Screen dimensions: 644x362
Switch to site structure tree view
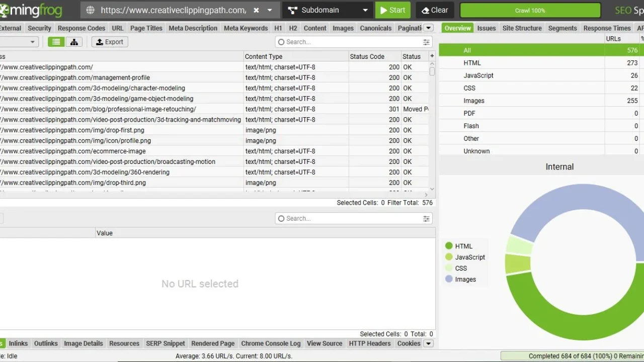(x=74, y=42)
